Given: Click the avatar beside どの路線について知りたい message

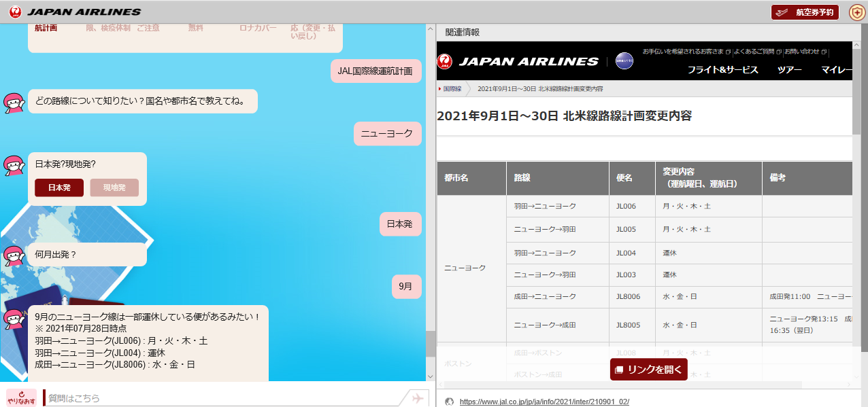Looking at the screenshot, I should (14, 102).
